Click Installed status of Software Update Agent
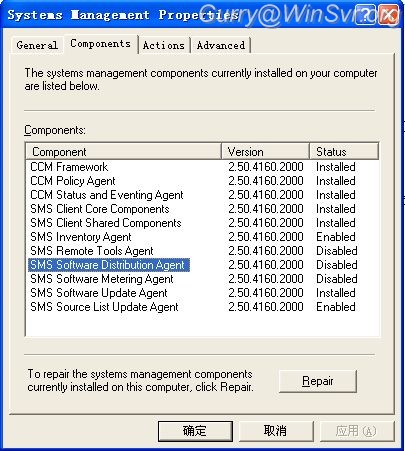This screenshot has height=451, width=405. pos(336,293)
